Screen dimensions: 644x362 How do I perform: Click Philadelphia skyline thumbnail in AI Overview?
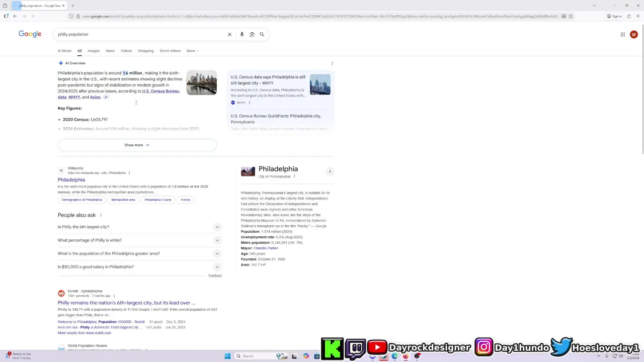tap(202, 83)
